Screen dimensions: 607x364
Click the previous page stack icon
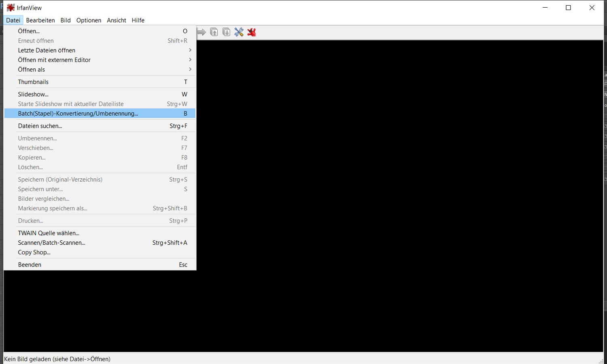pos(214,32)
